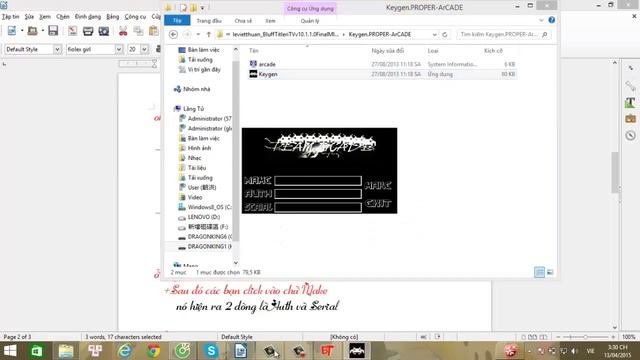
Task: Click the Print icon in Writer toolbar
Action: pos(88,31)
